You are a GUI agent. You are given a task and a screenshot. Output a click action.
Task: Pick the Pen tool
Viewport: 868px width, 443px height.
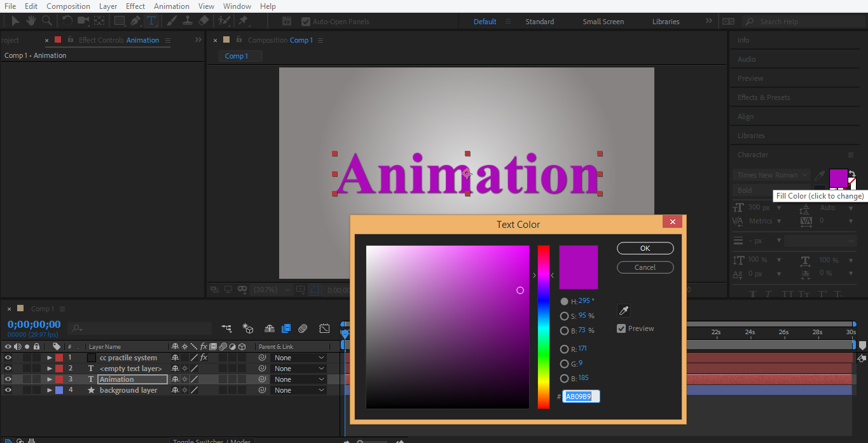point(135,21)
